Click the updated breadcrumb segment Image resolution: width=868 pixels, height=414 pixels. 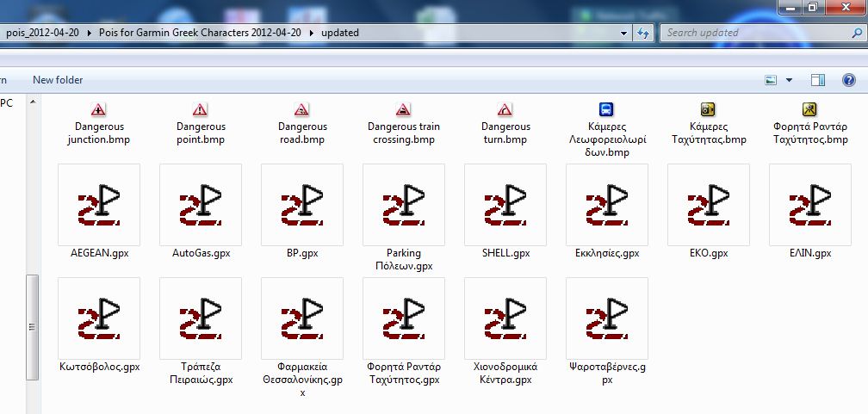click(340, 33)
